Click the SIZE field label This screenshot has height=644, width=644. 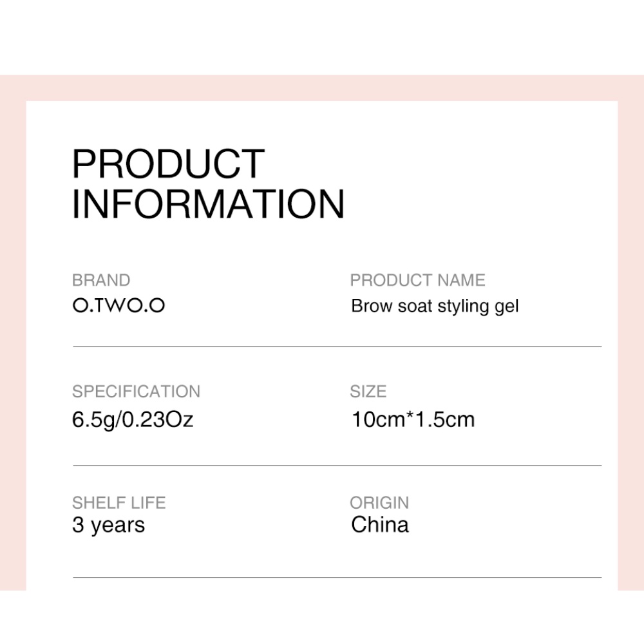[x=368, y=392]
